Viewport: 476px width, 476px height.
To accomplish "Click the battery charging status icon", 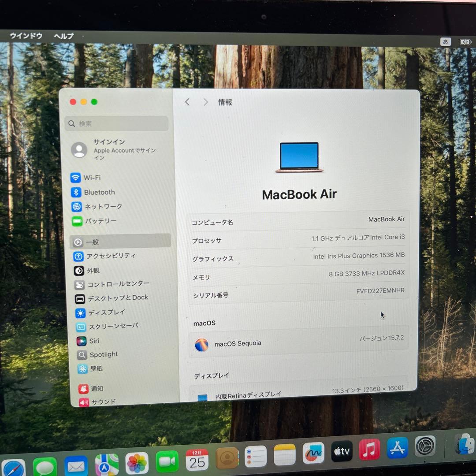I will (465, 42).
